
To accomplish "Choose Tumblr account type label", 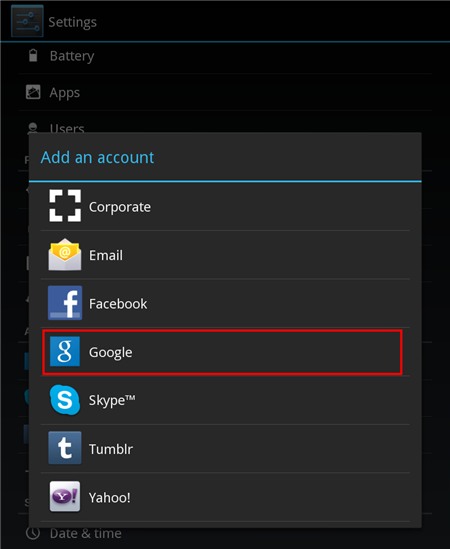I will pyautogui.click(x=111, y=449).
